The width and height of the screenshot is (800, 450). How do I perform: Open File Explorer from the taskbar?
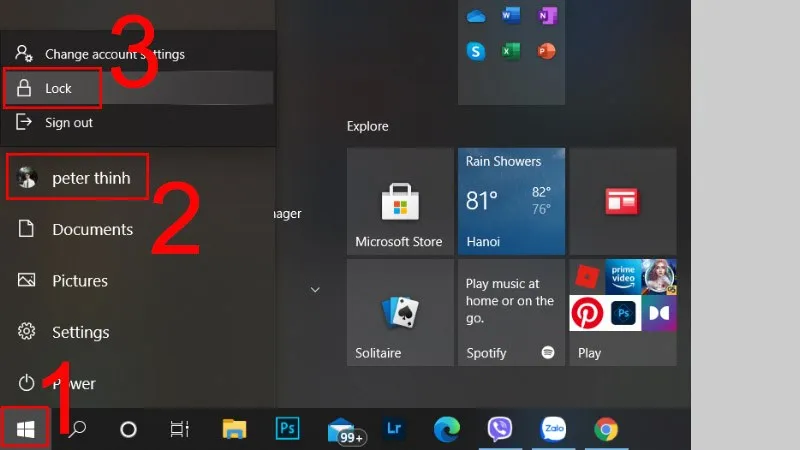tap(234, 429)
